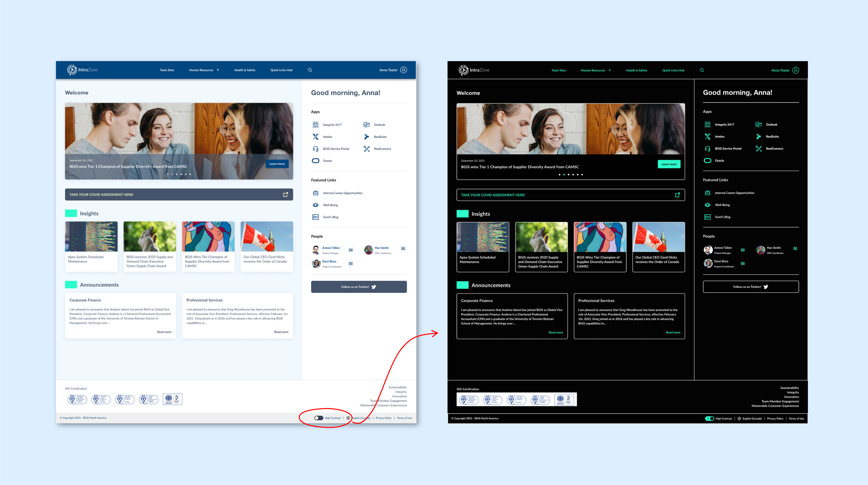Image resolution: width=868 pixels, height=485 pixels.
Task: Click mail icon next to Antoni Tallen, light mode
Action: pyautogui.click(x=351, y=250)
